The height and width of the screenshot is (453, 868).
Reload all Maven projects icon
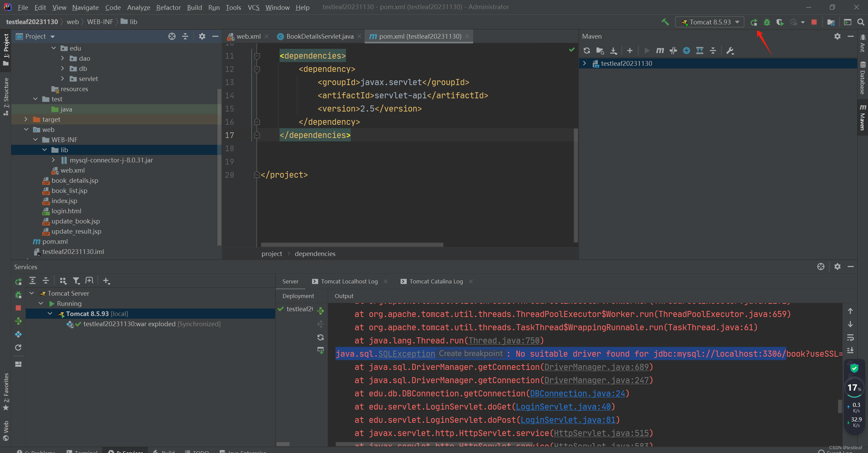pos(587,51)
